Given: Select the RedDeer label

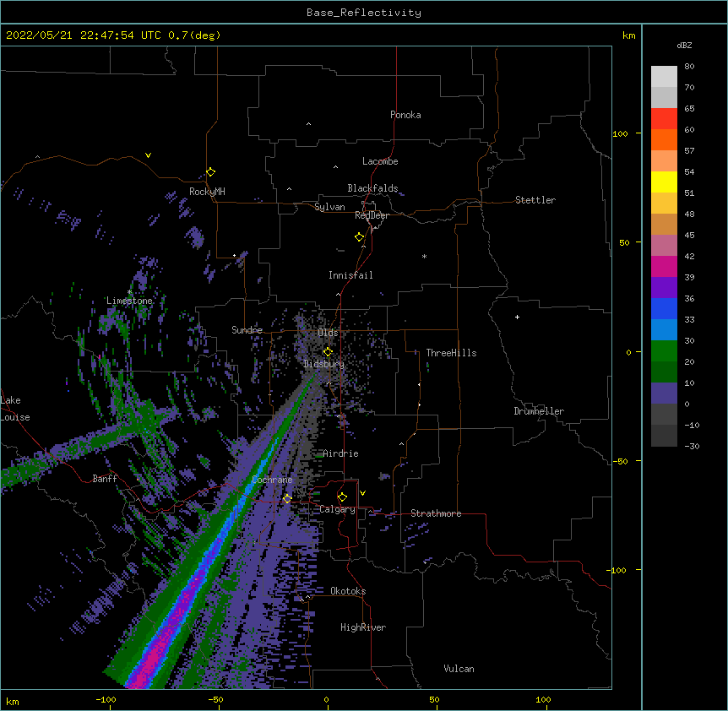Looking at the screenshot, I should pos(372,215).
